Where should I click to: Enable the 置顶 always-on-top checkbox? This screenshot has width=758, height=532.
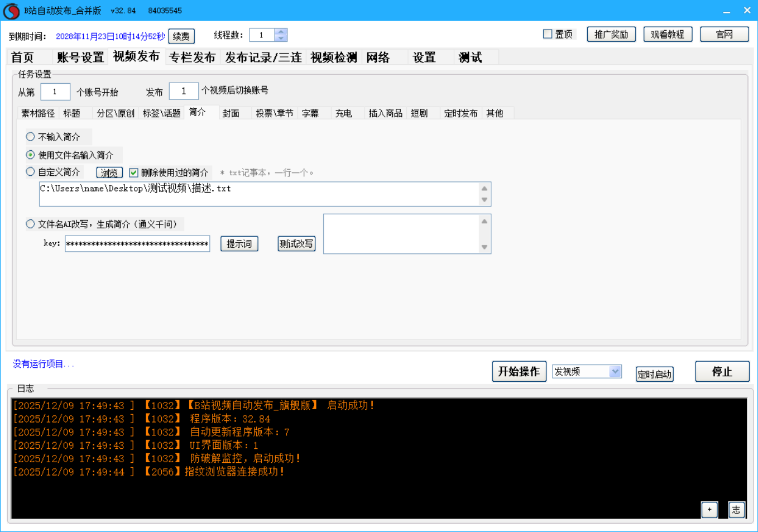(x=548, y=34)
